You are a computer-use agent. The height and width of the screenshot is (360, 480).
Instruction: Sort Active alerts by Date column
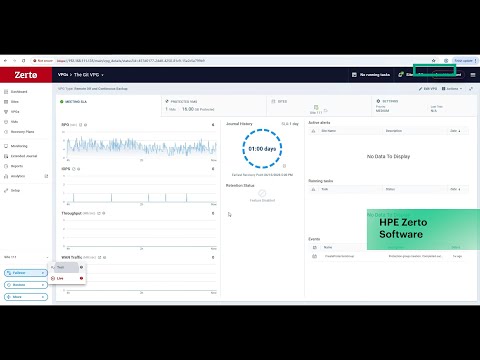point(455,131)
